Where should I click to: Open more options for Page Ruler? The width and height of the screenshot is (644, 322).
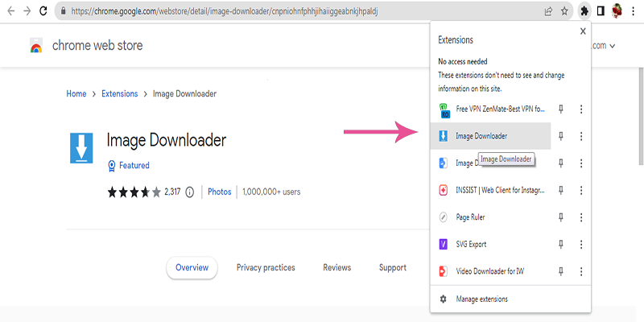tap(581, 217)
